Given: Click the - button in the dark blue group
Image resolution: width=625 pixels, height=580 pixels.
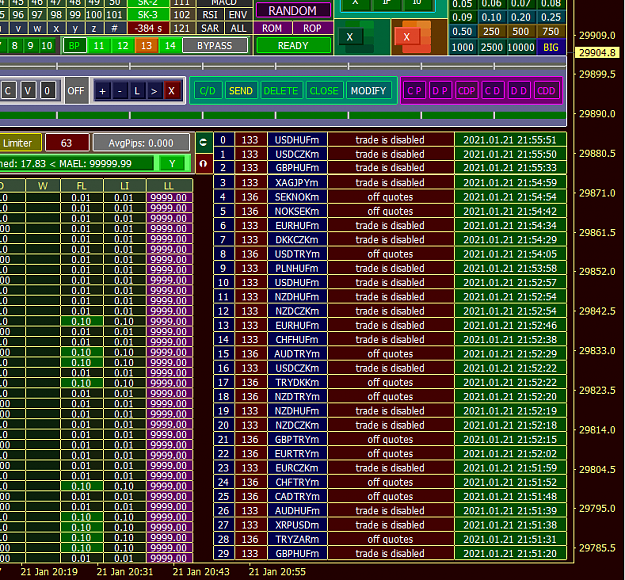Looking at the screenshot, I should pos(120,91).
